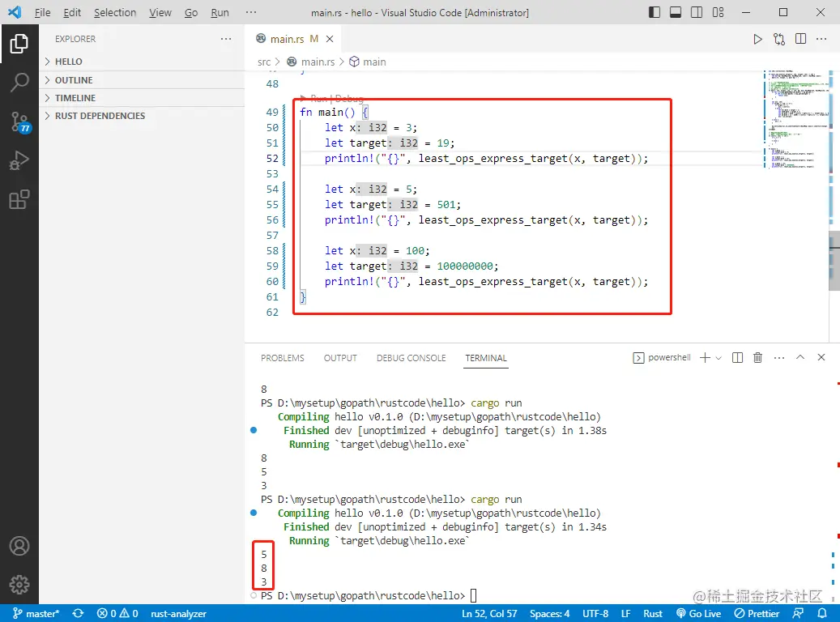
Task: Synchronize changes icon in status bar
Action: [x=79, y=613]
